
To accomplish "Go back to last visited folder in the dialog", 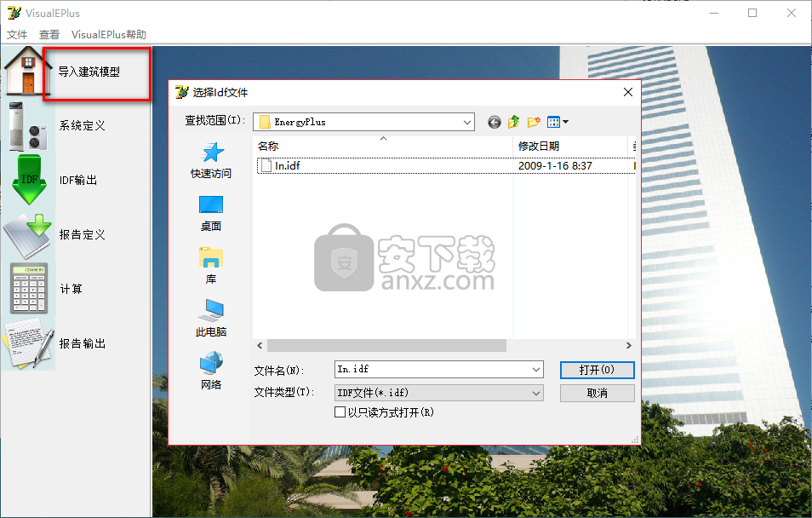I will pos(494,123).
